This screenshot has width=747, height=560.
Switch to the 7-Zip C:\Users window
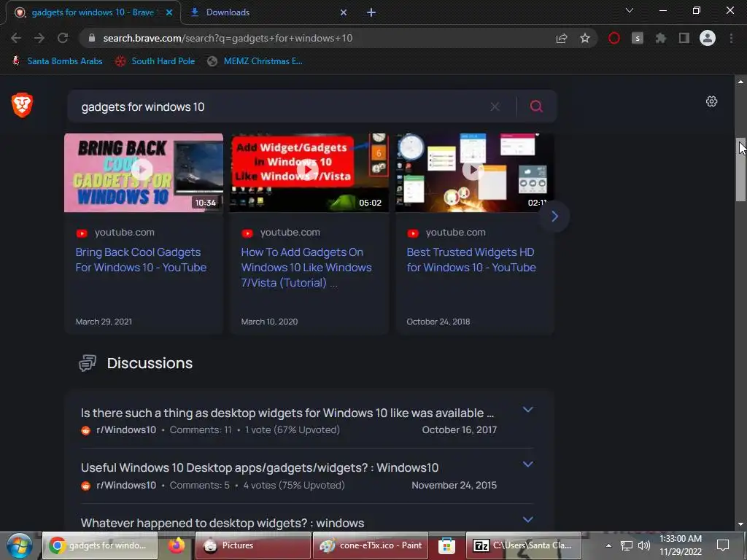coord(524,545)
